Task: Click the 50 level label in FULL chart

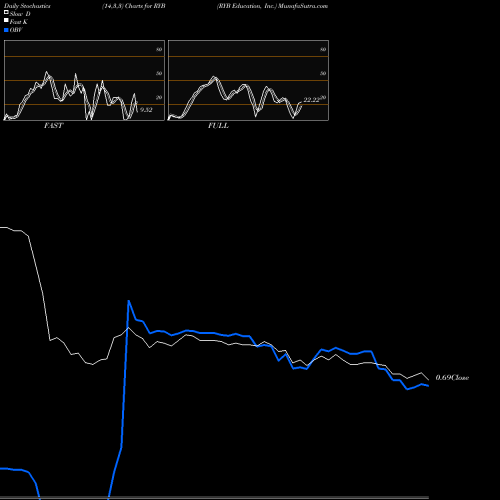Action: (x=323, y=73)
